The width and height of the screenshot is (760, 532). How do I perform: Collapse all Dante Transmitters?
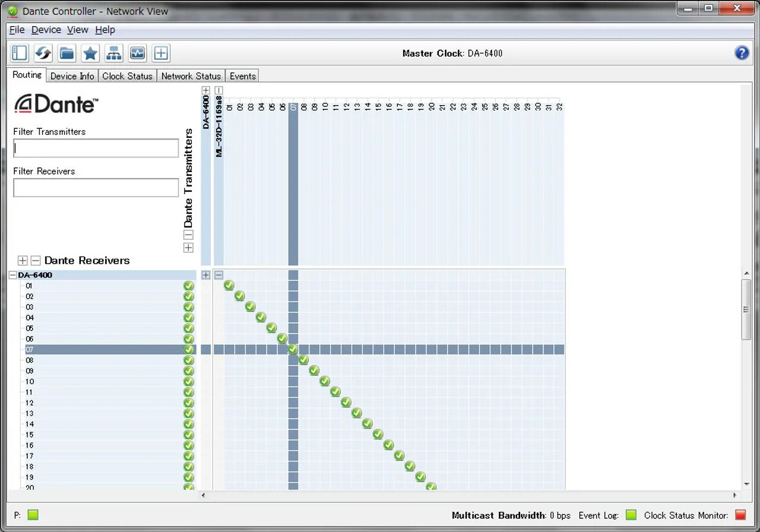coord(188,235)
